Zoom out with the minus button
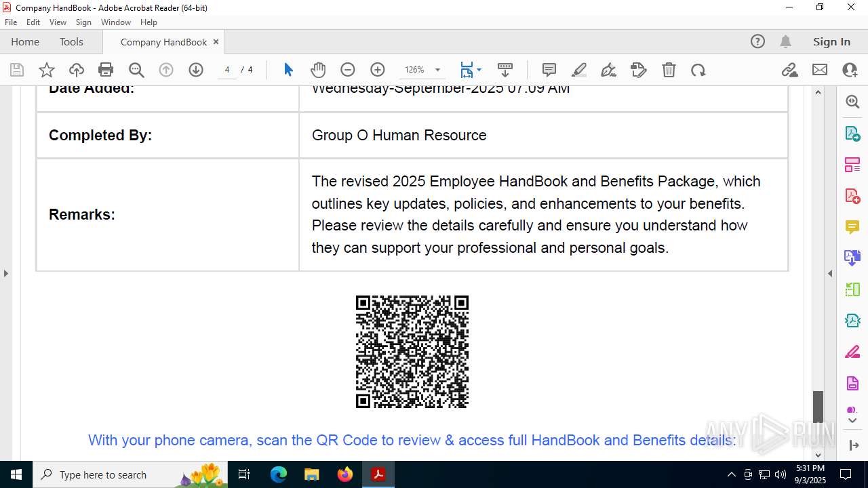The height and width of the screenshot is (488, 868). (348, 70)
